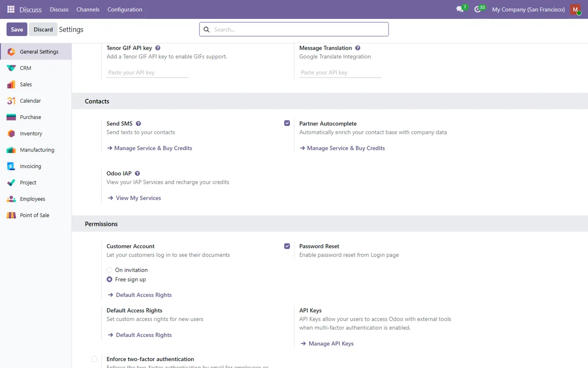The height and width of the screenshot is (368, 588).
Task: Click the Invoicing app icon in sidebar
Action: tap(11, 167)
